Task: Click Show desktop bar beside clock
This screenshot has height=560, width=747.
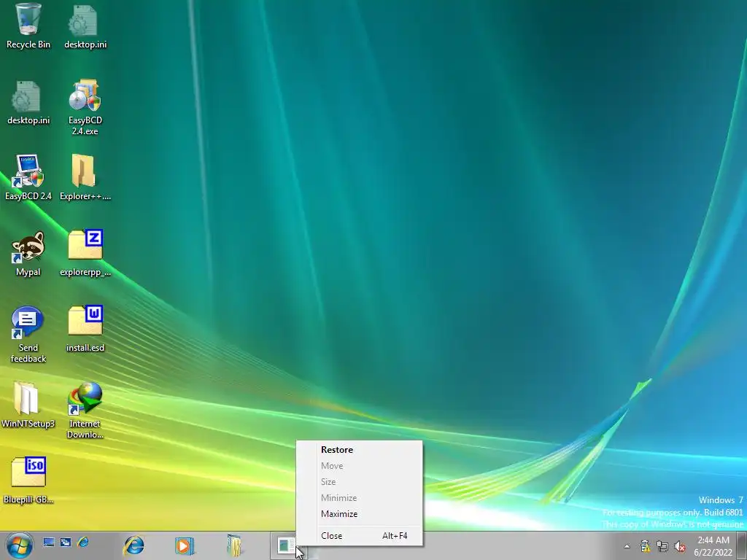Action: click(x=741, y=545)
